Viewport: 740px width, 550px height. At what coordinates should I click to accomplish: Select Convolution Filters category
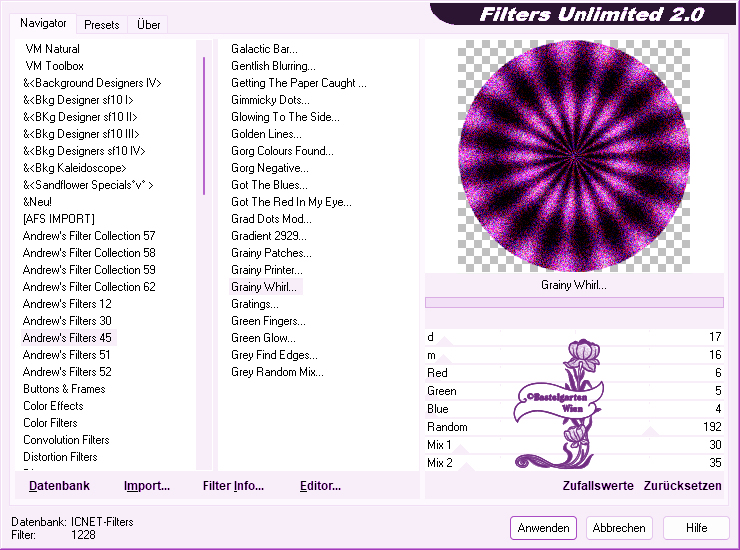[x=66, y=440]
